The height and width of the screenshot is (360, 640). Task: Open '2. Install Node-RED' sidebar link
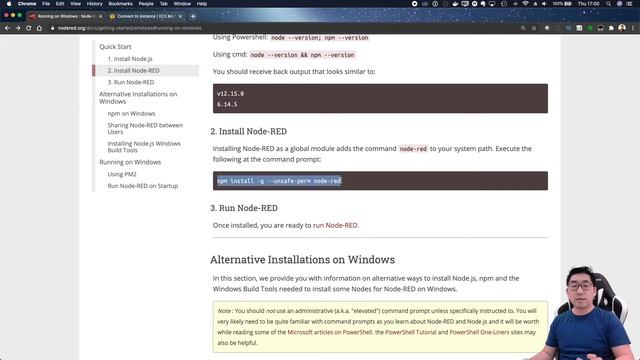133,71
